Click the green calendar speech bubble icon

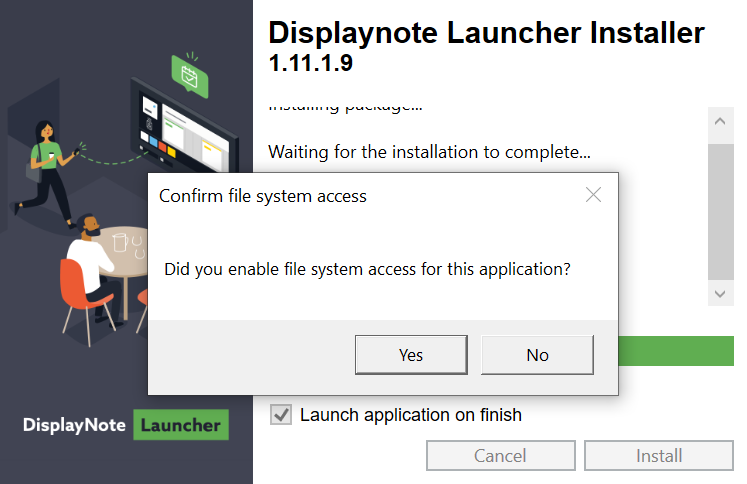[190, 76]
